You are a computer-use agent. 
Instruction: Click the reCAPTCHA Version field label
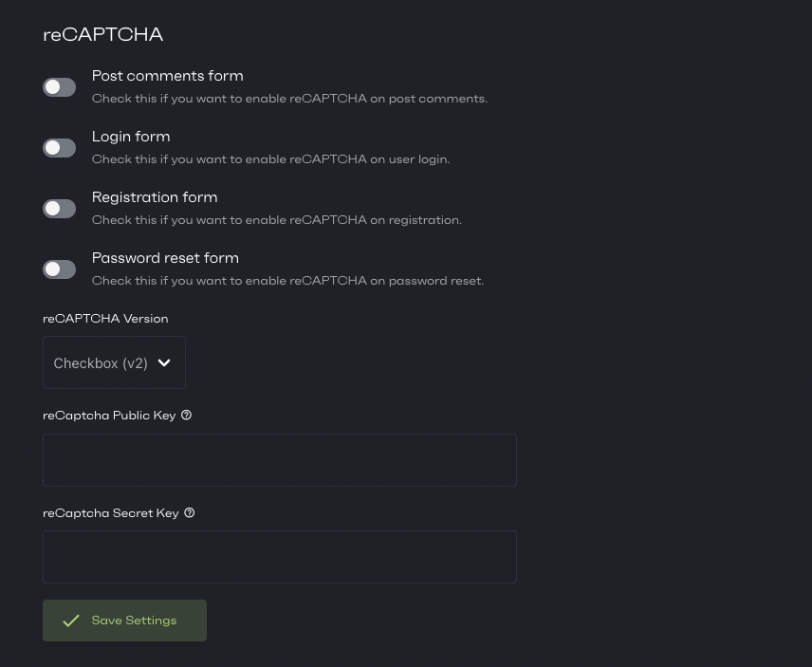point(105,318)
